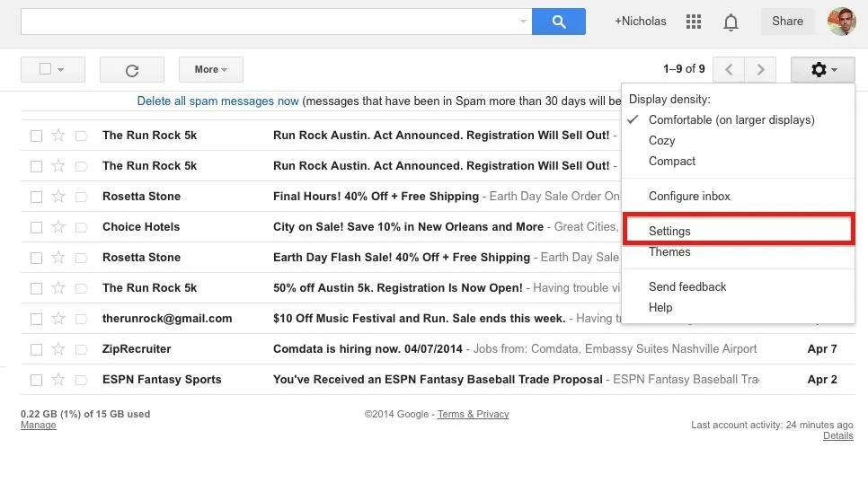Open Help from the gear menu
This screenshot has height=483, width=868.
tap(660, 308)
